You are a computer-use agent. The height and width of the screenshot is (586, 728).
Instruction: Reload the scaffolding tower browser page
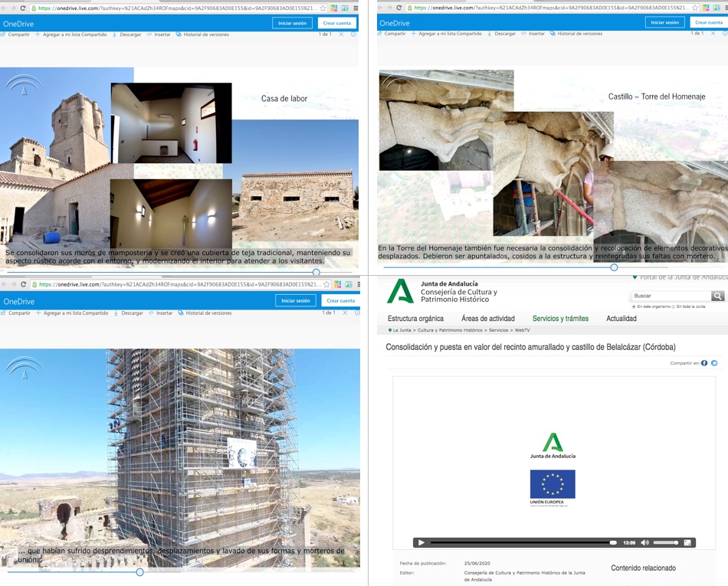23,284
